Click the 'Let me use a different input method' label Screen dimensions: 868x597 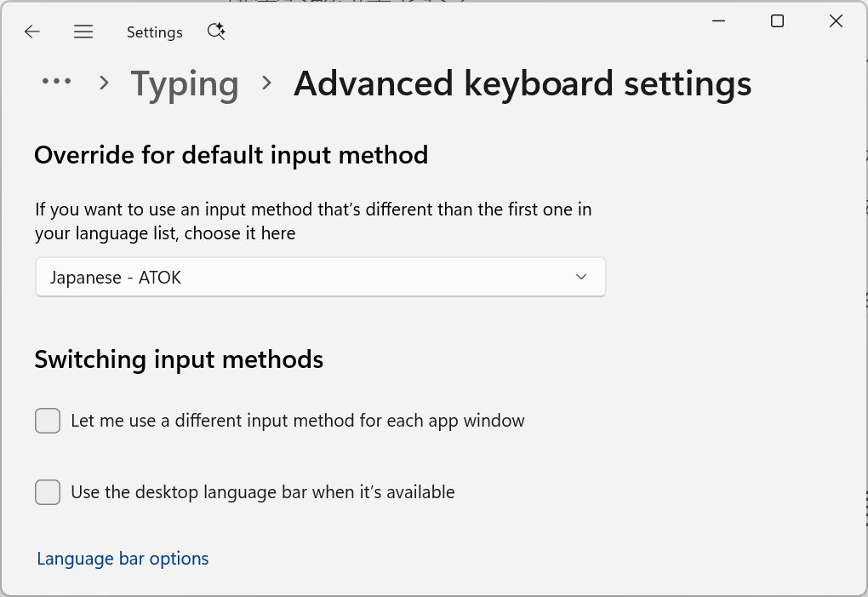298,421
